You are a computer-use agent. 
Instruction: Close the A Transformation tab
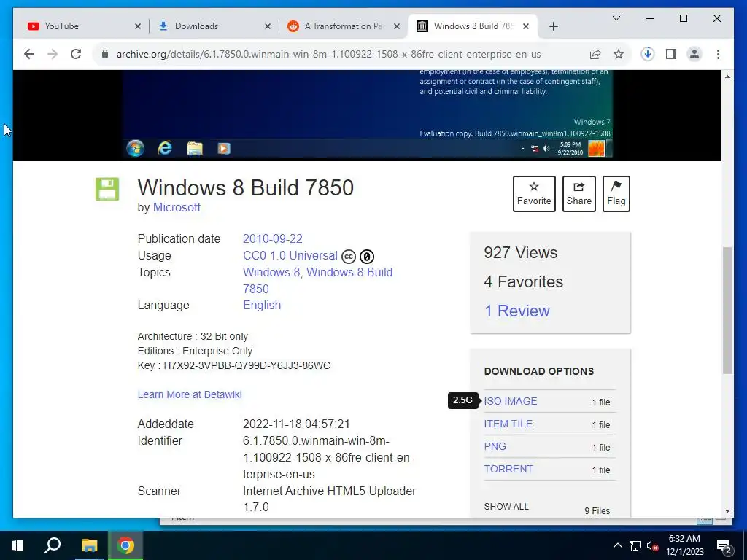[x=397, y=26]
